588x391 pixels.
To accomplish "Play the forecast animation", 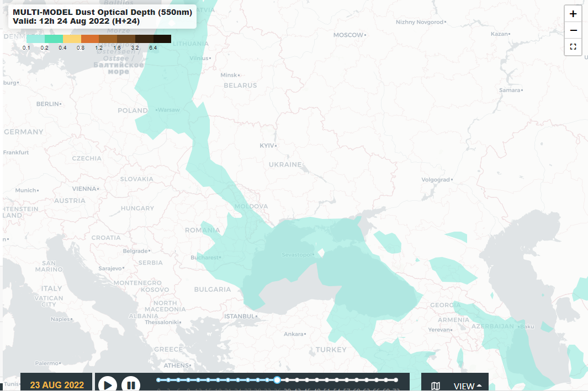I will click(x=108, y=384).
